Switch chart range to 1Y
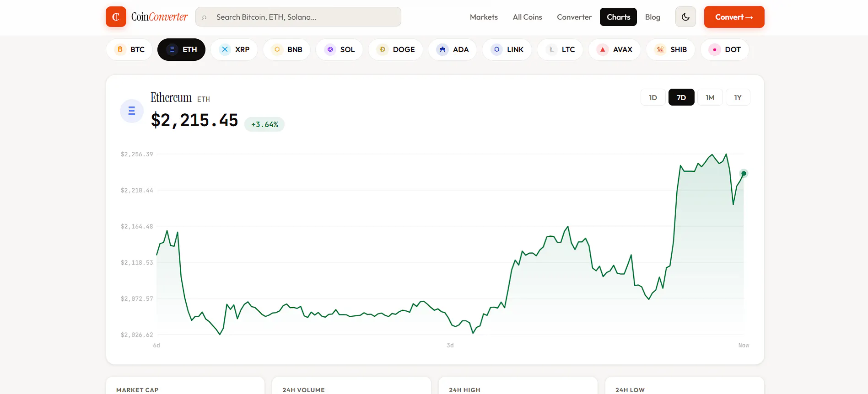Screen dimensions: 868x394 738,97
